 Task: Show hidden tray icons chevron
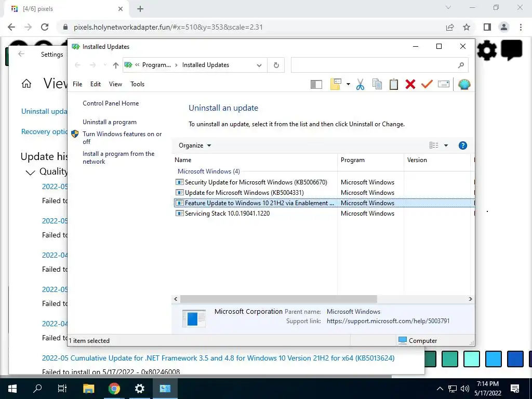point(440,389)
